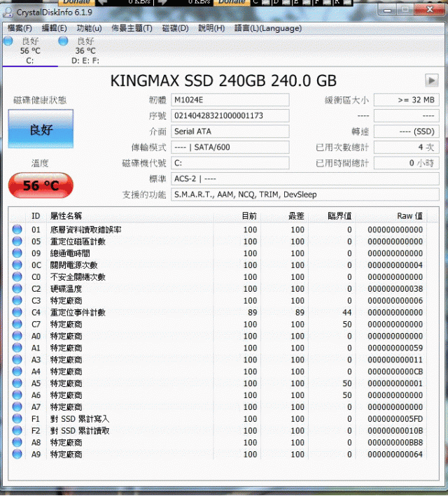The image size is (448, 496).
Task: Select the 對 SSD 累計寫入 attribute name
Action: (80, 419)
